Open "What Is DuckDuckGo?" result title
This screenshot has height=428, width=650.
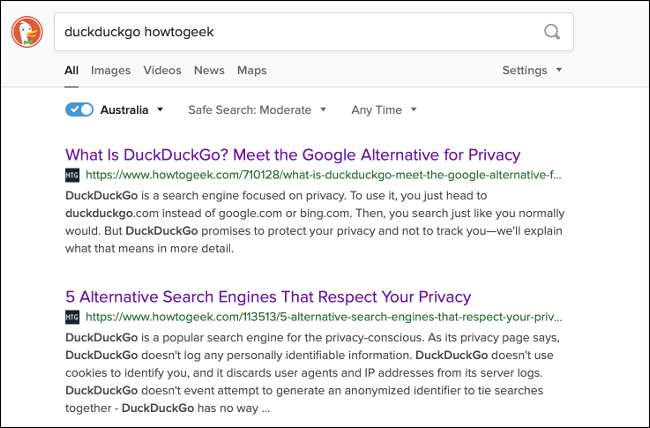[x=292, y=155]
